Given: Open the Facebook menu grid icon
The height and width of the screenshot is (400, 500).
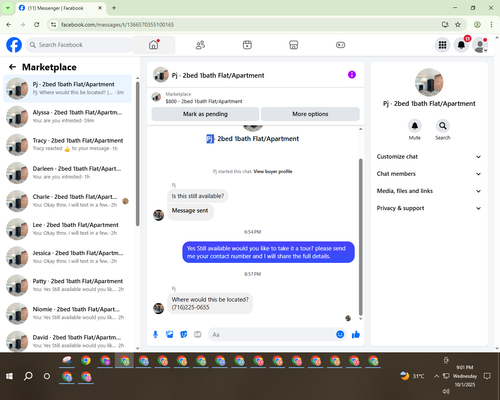Looking at the screenshot, I should click(442, 45).
